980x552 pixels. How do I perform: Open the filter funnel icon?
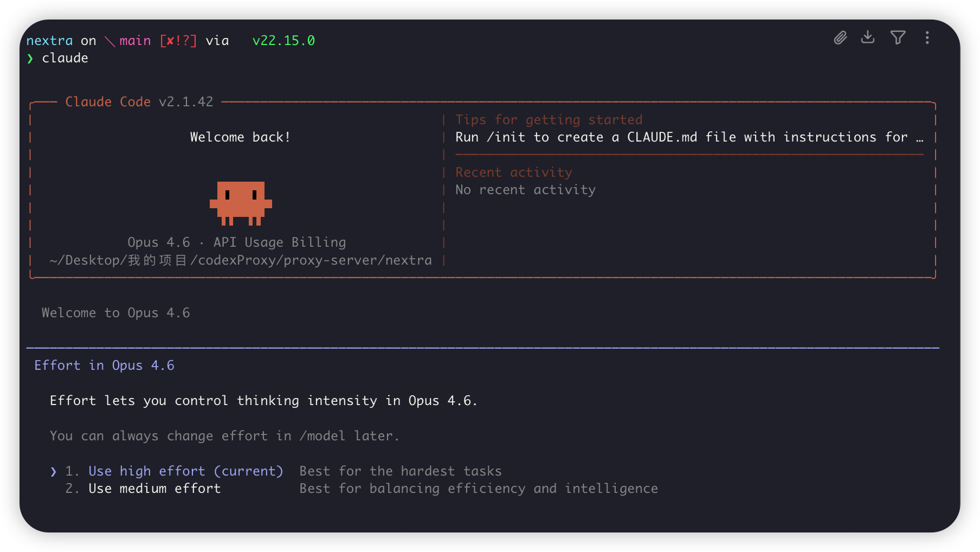click(x=898, y=37)
